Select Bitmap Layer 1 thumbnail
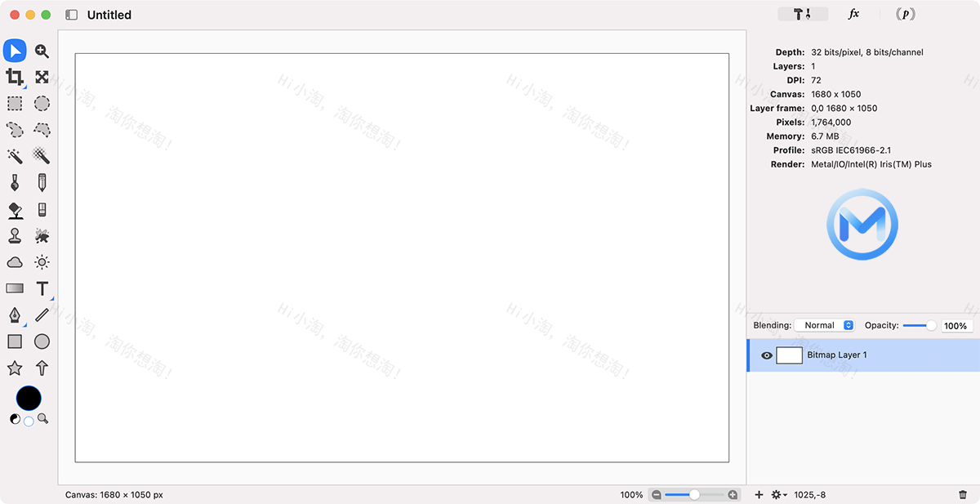This screenshot has height=504, width=980. tap(789, 355)
